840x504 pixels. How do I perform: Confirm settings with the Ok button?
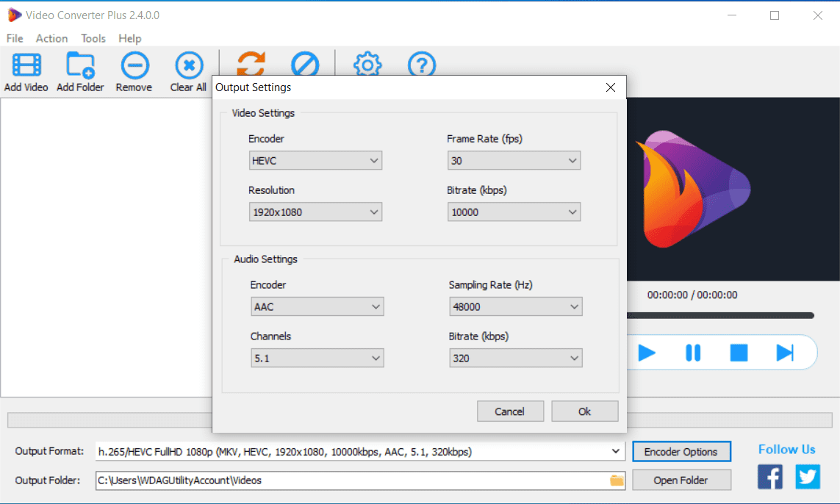[584, 411]
